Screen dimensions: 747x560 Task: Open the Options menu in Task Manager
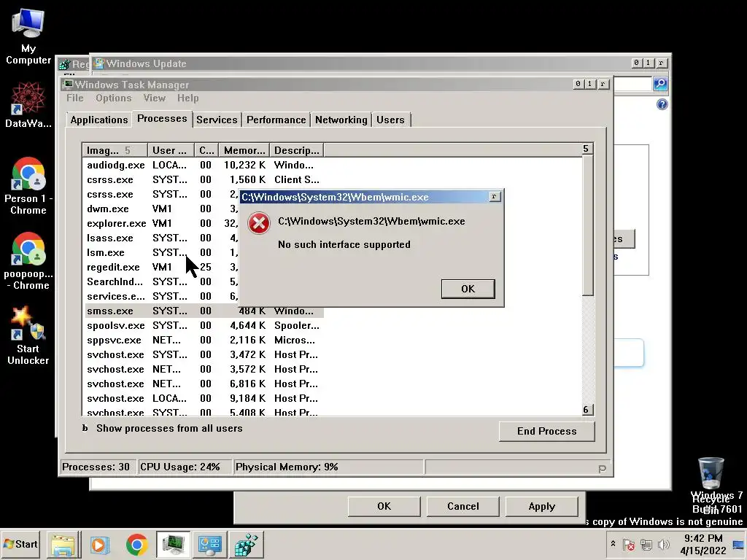(x=113, y=98)
